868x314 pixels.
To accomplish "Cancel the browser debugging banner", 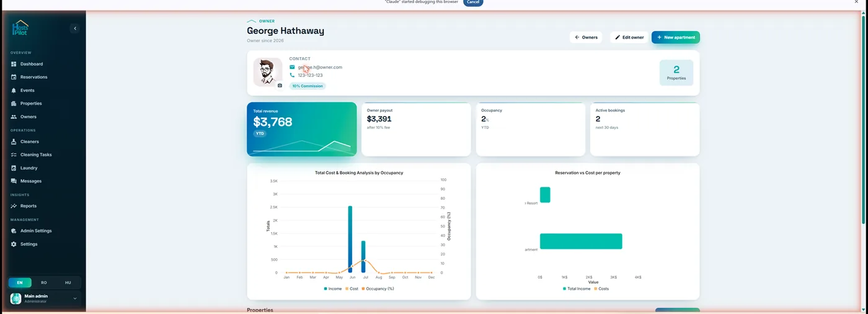I will click(x=473, y=2).
